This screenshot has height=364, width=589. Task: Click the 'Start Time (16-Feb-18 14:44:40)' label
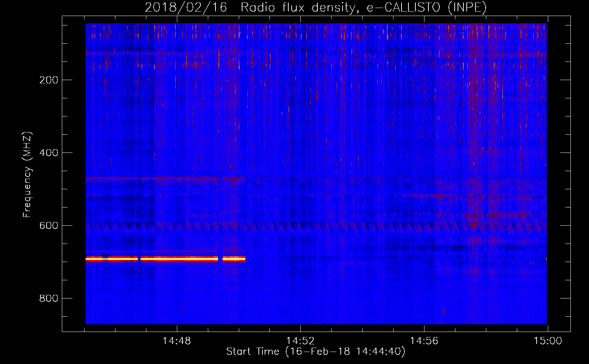316,352
